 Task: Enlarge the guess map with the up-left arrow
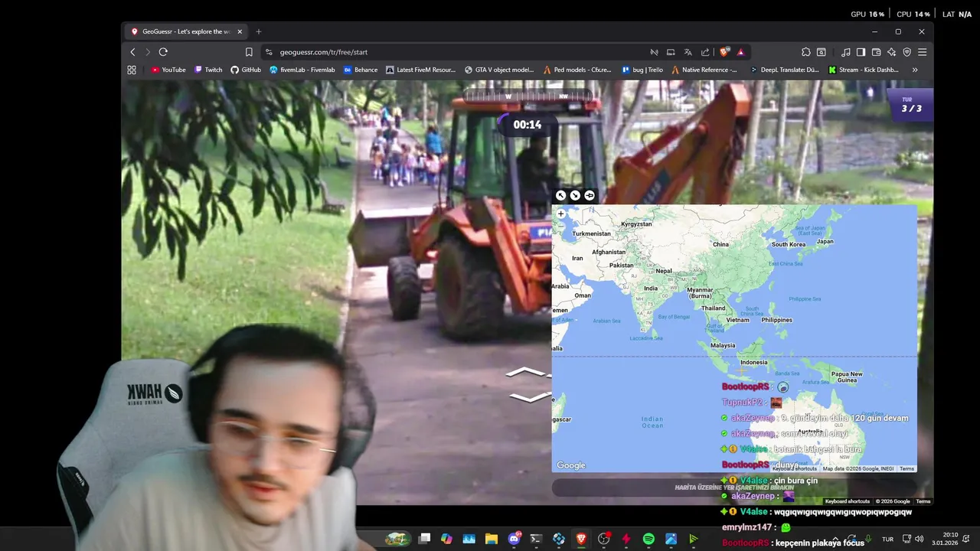560,196
